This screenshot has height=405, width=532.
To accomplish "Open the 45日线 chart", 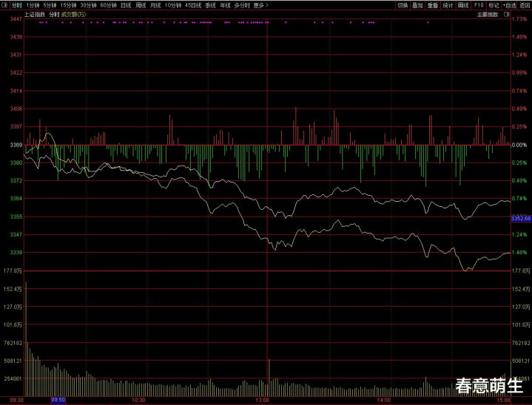I will click(193, 5).
